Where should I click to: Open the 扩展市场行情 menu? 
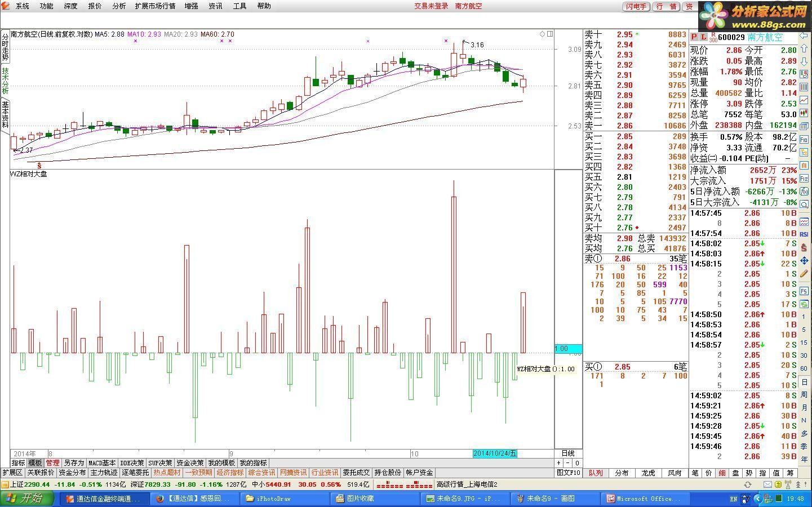pyautogui.click(x=155, y=6)
